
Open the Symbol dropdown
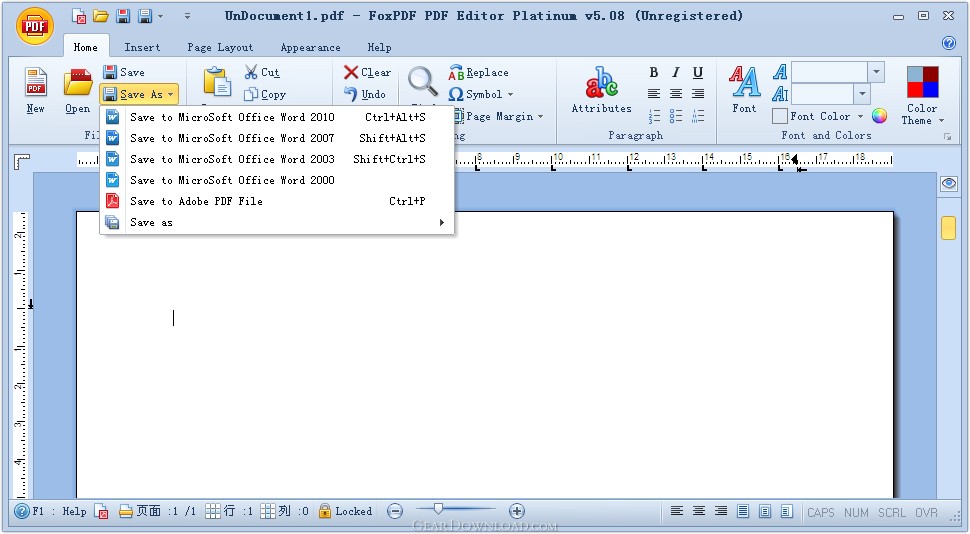(x=481, y=94)
